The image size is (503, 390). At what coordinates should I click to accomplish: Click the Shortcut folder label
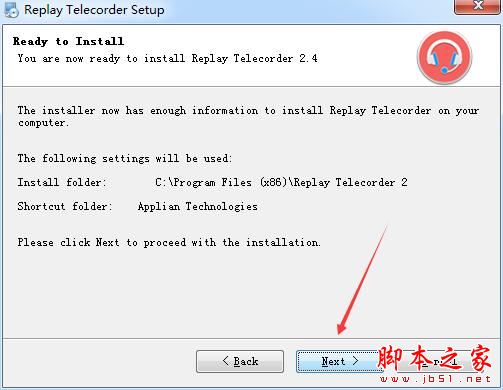(x=65, y=206)
